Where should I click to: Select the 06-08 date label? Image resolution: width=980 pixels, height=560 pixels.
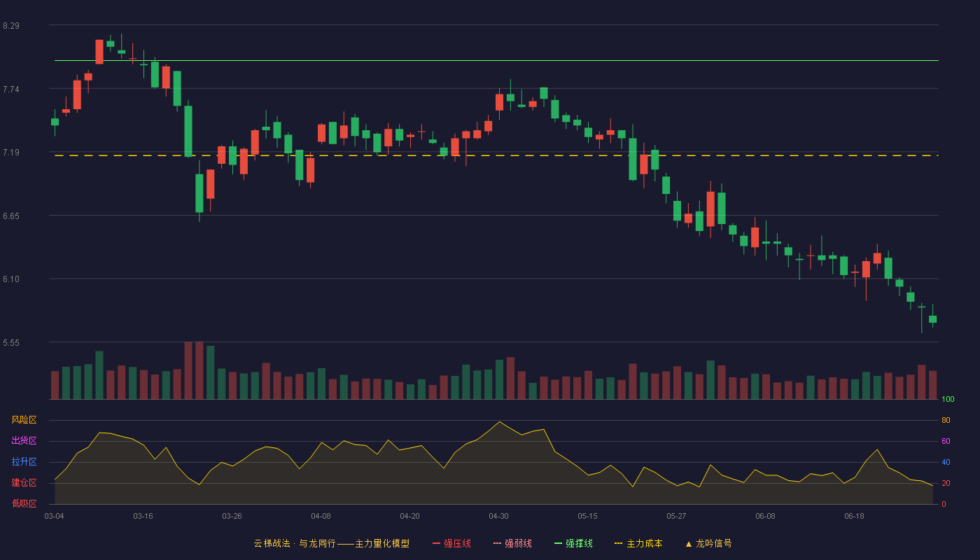tap(765, 516)
